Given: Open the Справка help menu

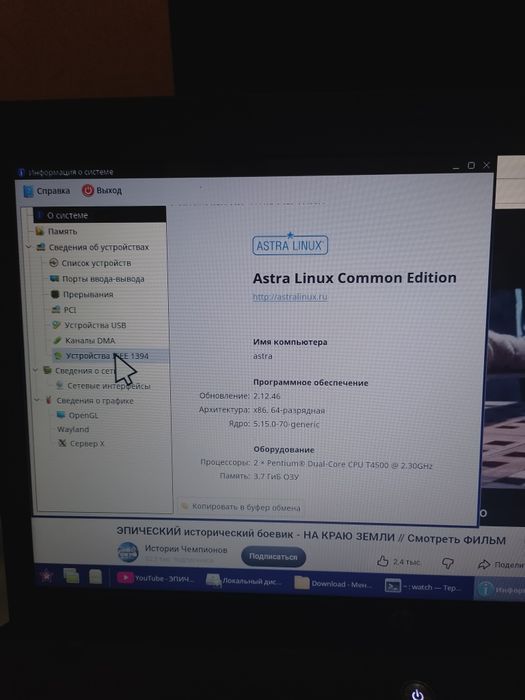Looking at the screenshot, I should click(46, 191).
